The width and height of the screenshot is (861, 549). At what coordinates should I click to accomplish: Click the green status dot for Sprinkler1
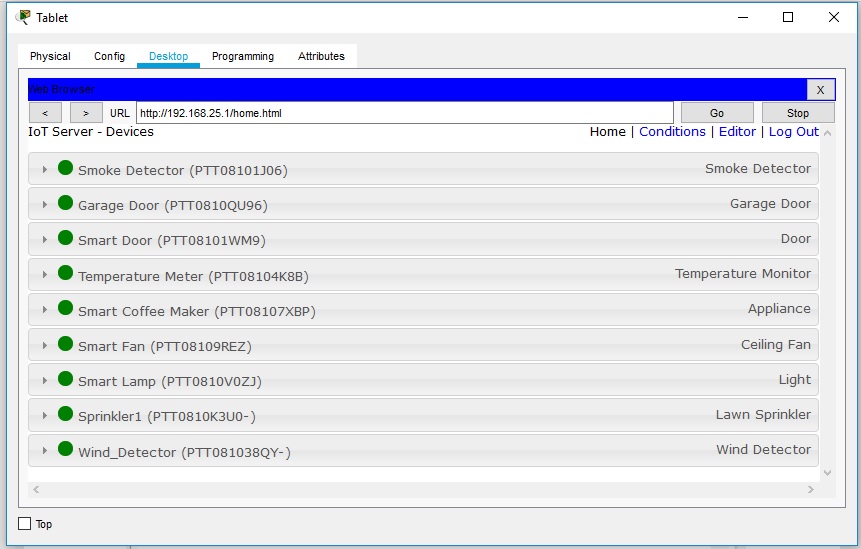[x=65, y=414]
